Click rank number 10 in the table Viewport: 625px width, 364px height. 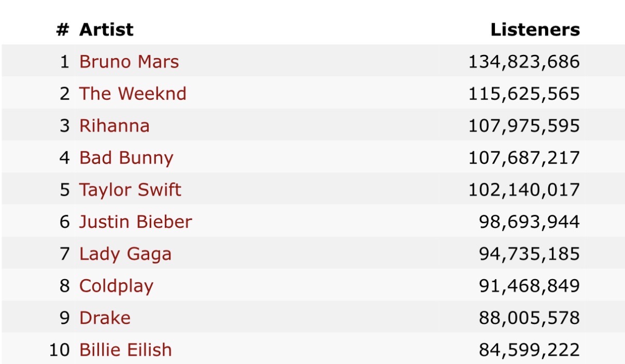click(x=59, y=350)
